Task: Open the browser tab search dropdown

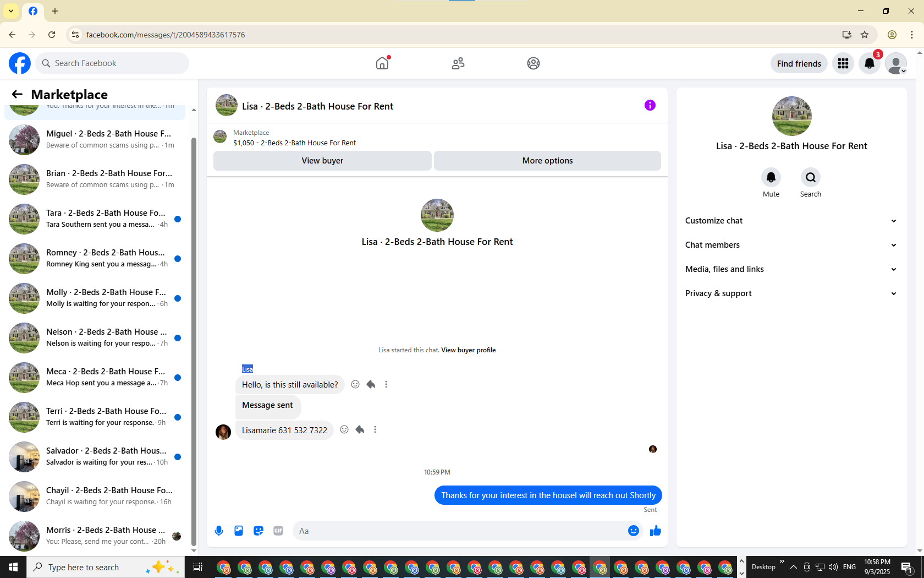Action: (11, 11)
